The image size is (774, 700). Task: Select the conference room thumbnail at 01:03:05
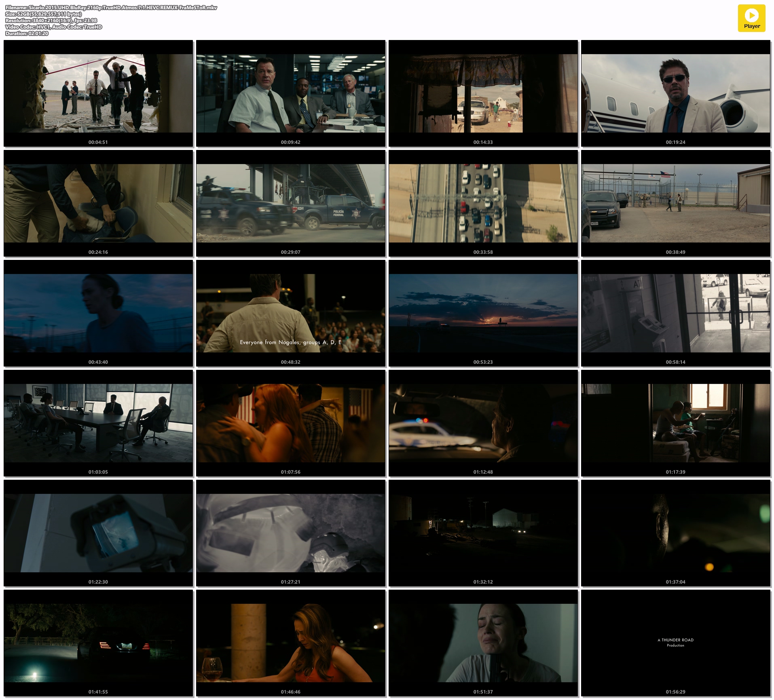point(98,423)
